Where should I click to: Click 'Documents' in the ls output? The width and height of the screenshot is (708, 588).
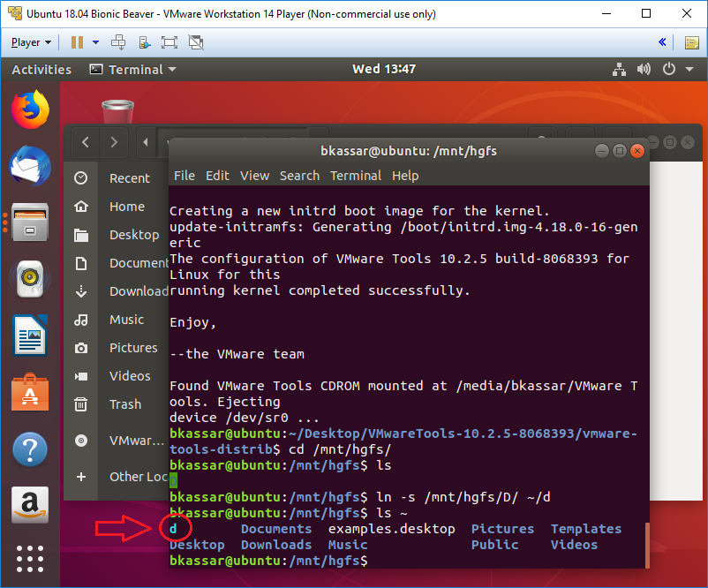[x=276, y=529]
